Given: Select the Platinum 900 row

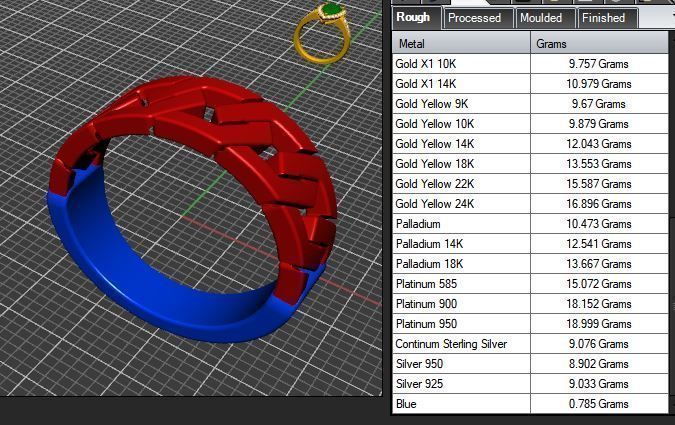Looking at the screenshot, I should pos(530,304).
